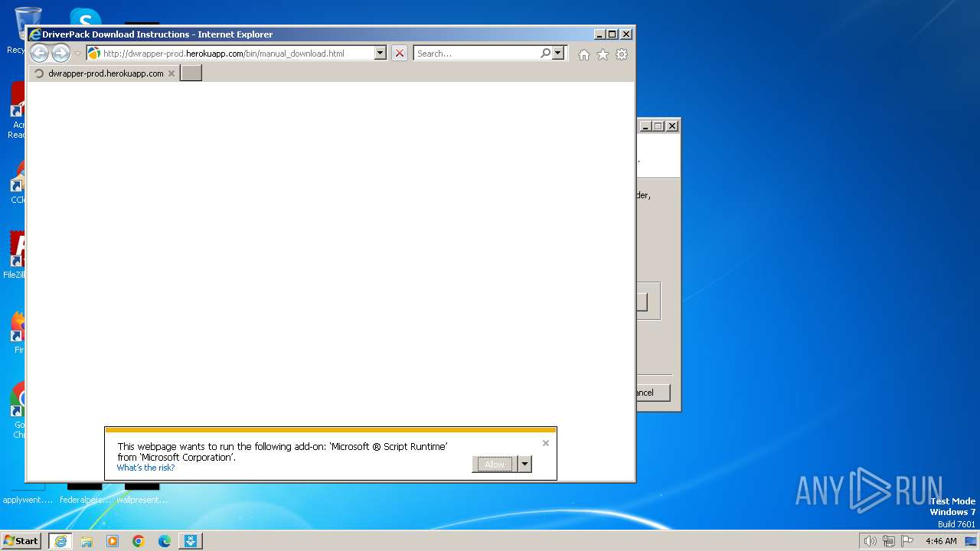Maximize the Internet Explorer window
This screenshot has width=980, height=551.
pyautogui.click(x=612, y=34)
